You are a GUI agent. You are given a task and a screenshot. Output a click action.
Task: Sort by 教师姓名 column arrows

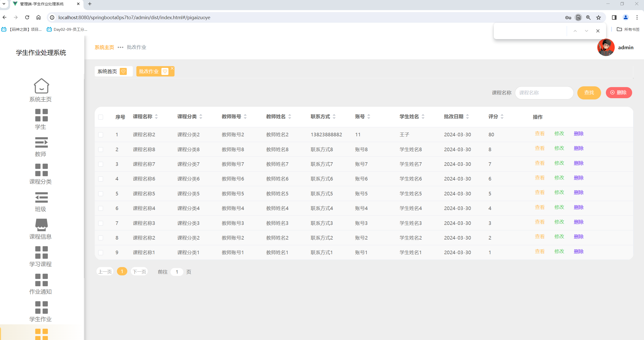(x=290, y=117)
